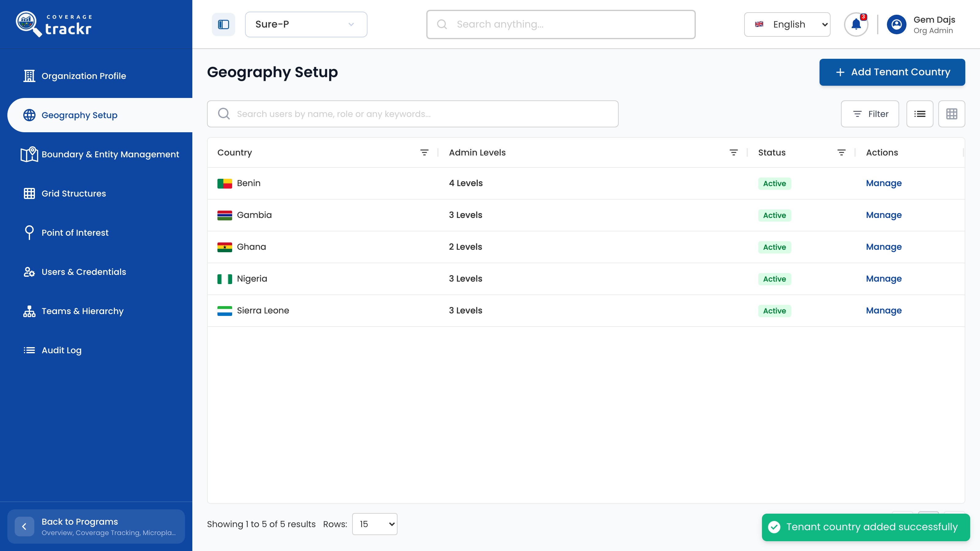The width and height of the screenshot is (980, 551).
Task: Open Status column filter menu
Action: [841, 152]
